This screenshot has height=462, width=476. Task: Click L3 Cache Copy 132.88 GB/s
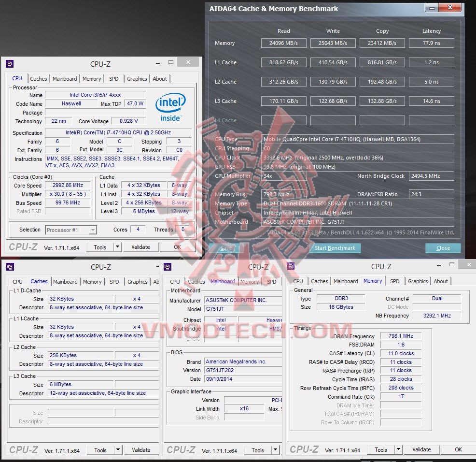(x=382, y=101)
